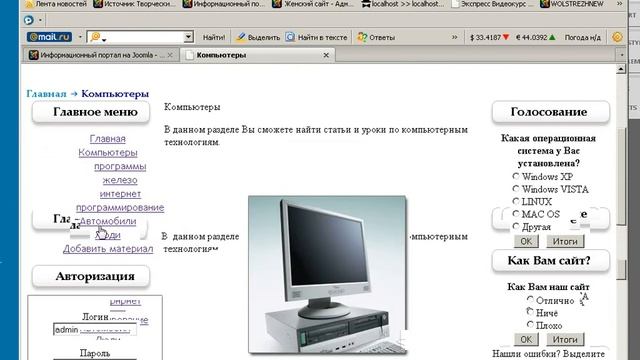640x360 pixels.
Task: Open the программирование submenu link
Action: [x=120, y=207]
